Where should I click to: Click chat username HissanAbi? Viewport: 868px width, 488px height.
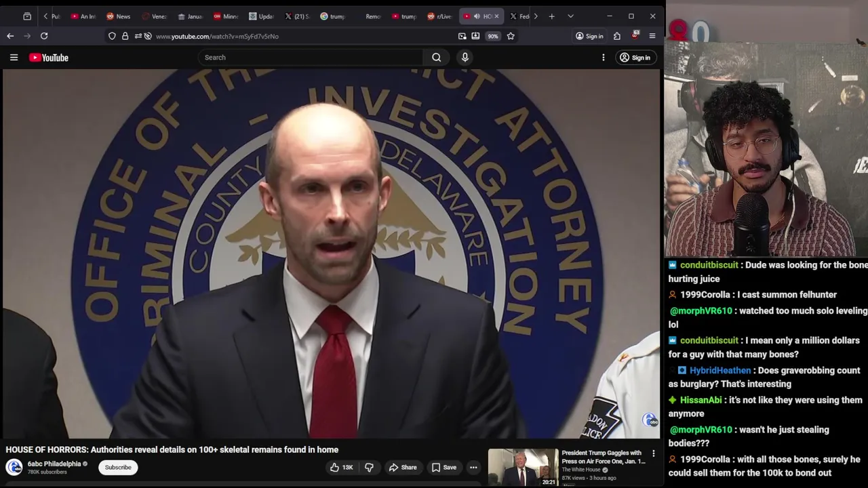click(x=701, y=400)
